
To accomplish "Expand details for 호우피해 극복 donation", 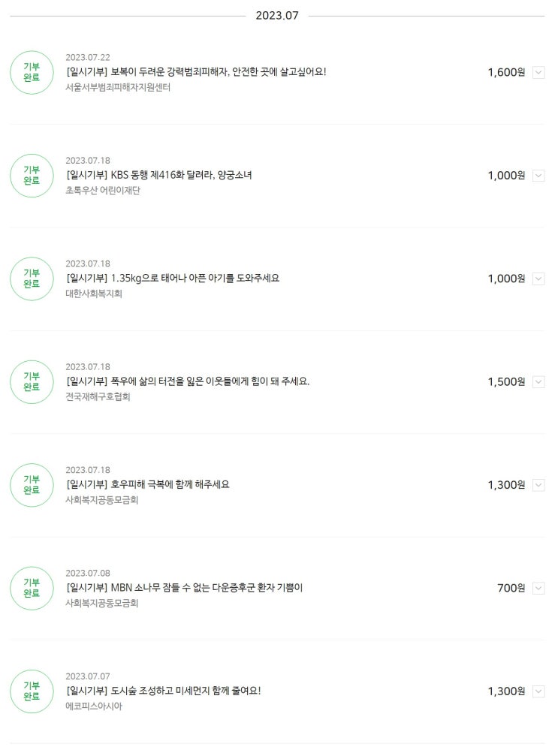I will (x=538, y=485).
